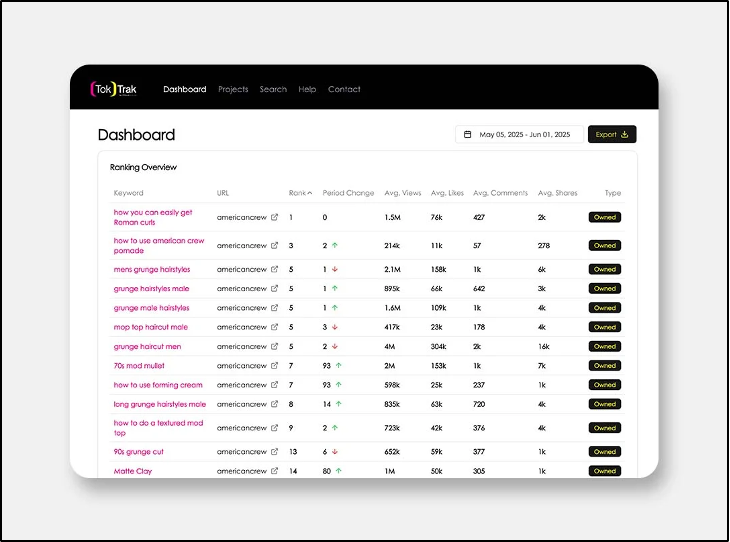Open keyword 'how to use american crew pomade'
Screen dimensions: 730x542
tap(159, 245)
